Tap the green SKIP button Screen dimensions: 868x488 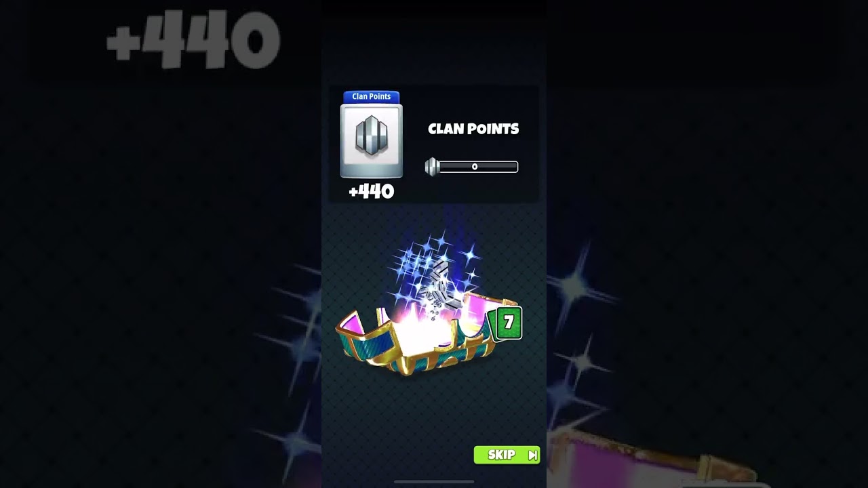point(507,455)
